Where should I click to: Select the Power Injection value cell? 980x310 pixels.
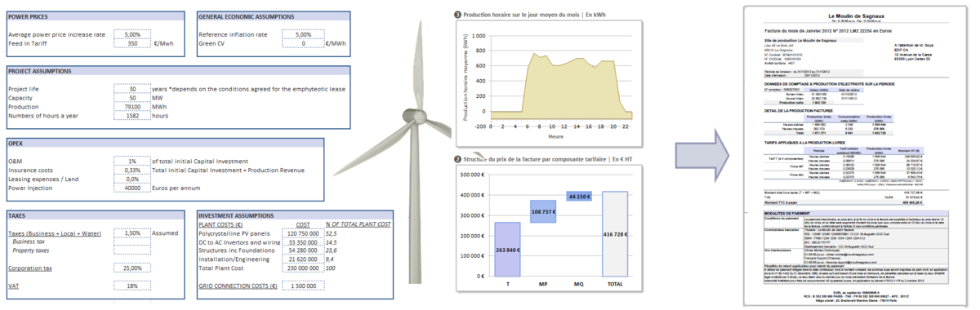click(132, 188)
